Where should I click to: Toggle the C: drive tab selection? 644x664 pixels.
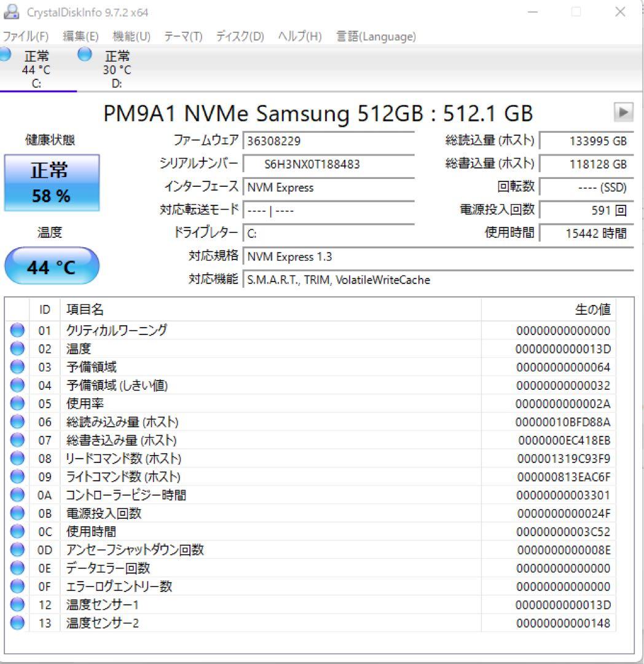point(37,68)
